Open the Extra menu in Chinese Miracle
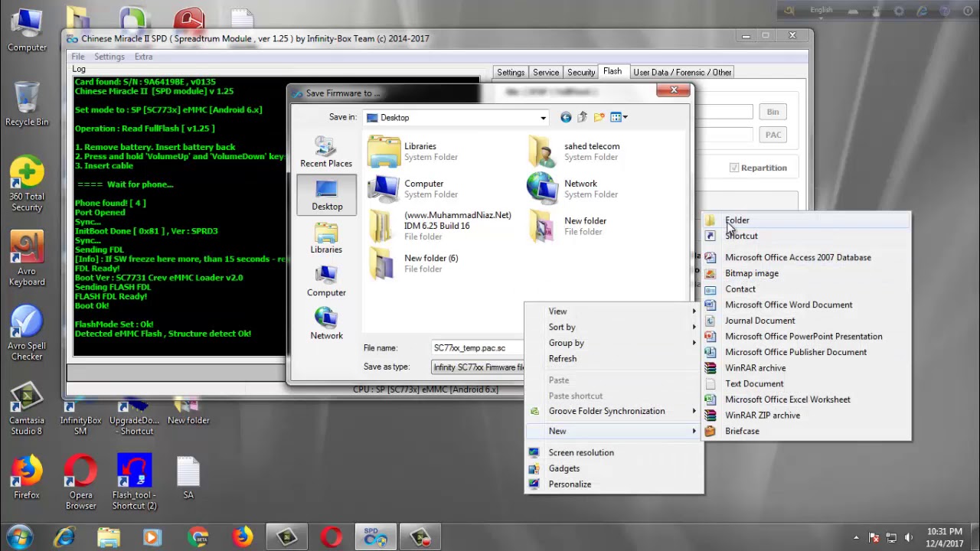The image size is (980, 551). (143, 57)
